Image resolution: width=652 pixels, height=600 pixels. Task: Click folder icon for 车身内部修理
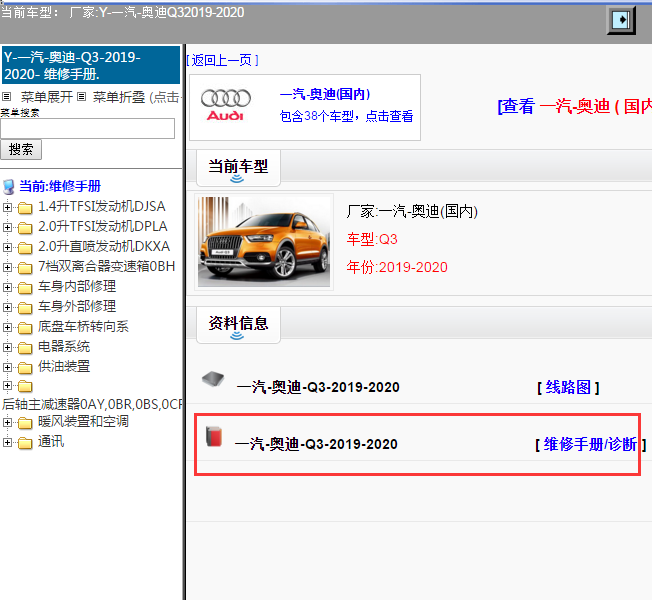(25, 287)
